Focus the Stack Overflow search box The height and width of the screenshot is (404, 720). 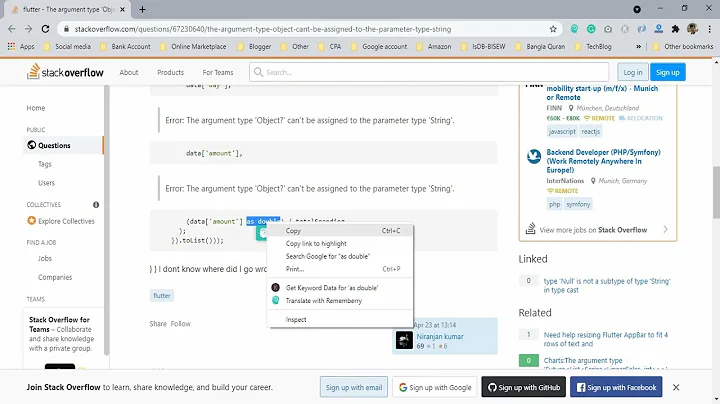click(429, 72)
